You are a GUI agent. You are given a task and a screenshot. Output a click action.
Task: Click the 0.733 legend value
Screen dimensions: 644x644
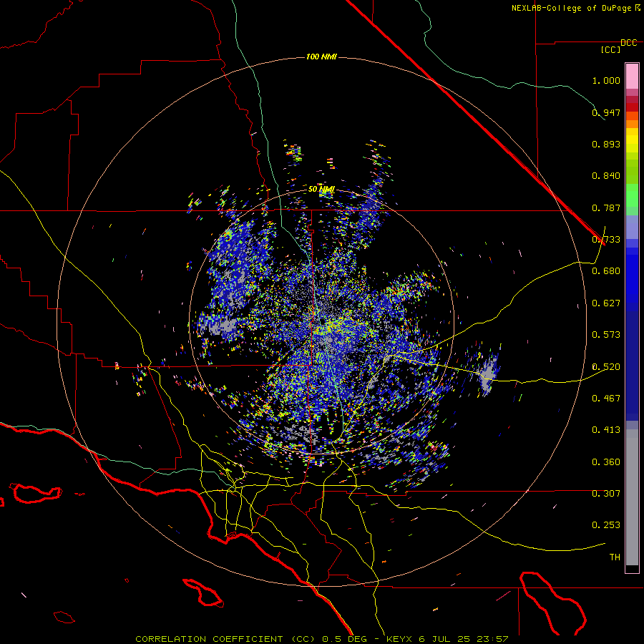click(606, 240)
